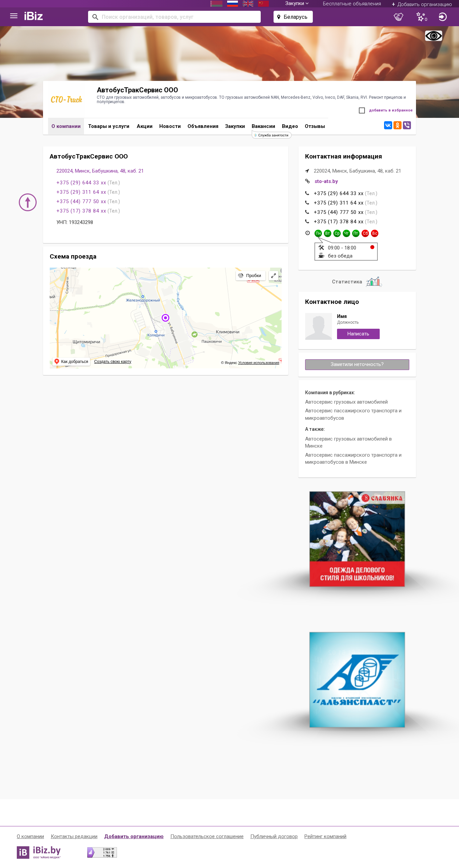459x868 pixels.
Task: Expand the Закупки dropdown in top bar
Action: click(x=297, y=3)
